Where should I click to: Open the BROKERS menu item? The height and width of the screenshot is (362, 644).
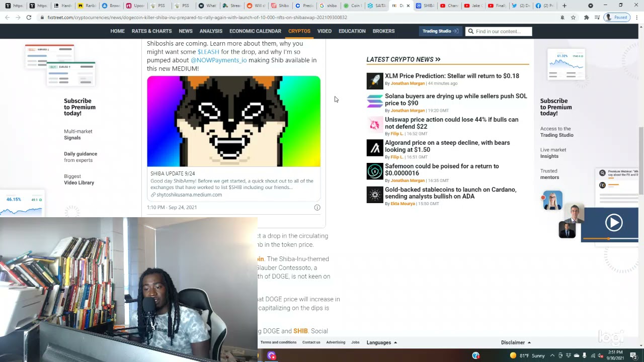(383, 31)
